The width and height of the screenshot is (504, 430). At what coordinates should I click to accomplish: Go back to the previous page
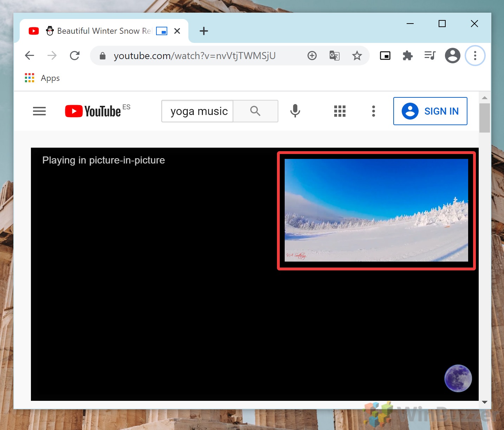click(30, 56)
